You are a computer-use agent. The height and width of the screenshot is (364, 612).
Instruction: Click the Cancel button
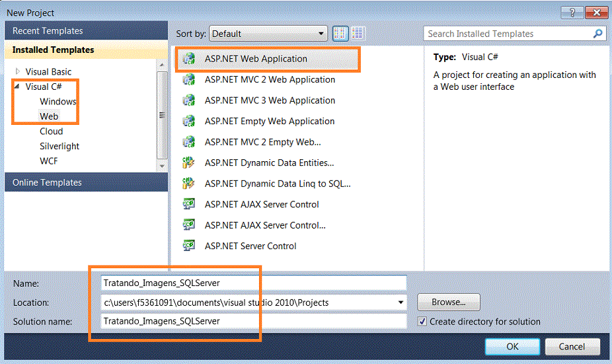(x=572, y=346)
